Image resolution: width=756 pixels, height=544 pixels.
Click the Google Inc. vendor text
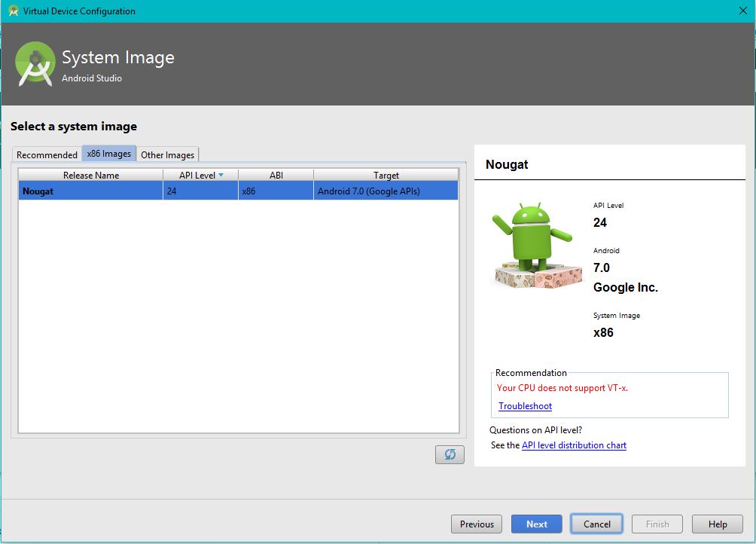(625, 287)
